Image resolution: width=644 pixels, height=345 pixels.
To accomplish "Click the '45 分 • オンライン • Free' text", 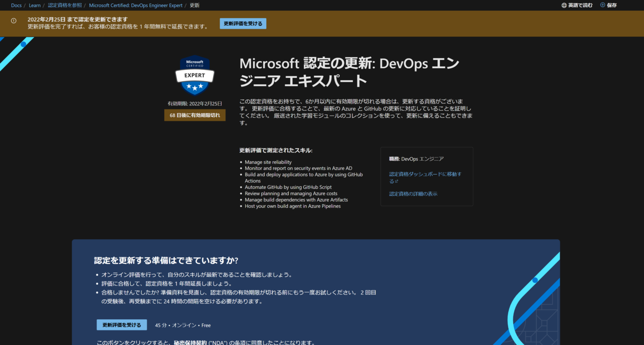I will point(183,325).
